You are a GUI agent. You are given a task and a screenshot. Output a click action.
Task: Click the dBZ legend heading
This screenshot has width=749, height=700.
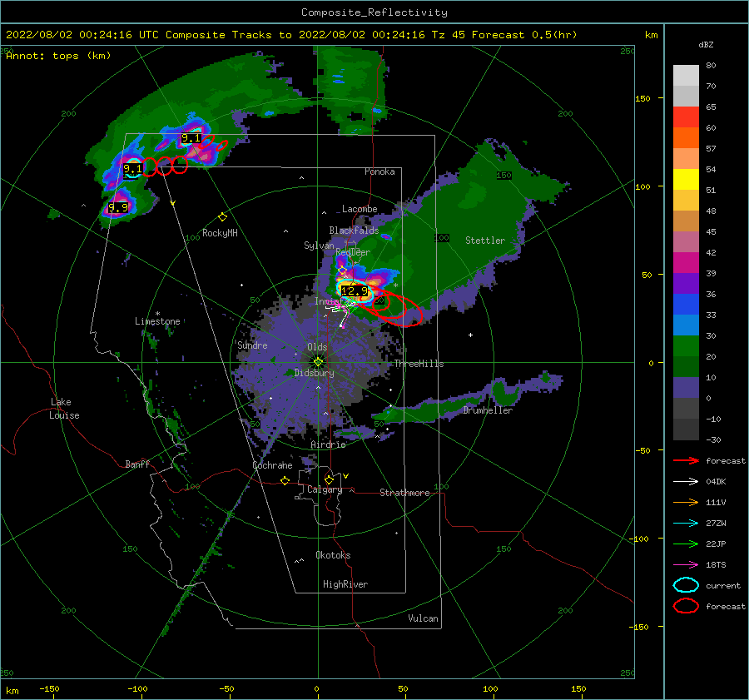click(706, 44)
